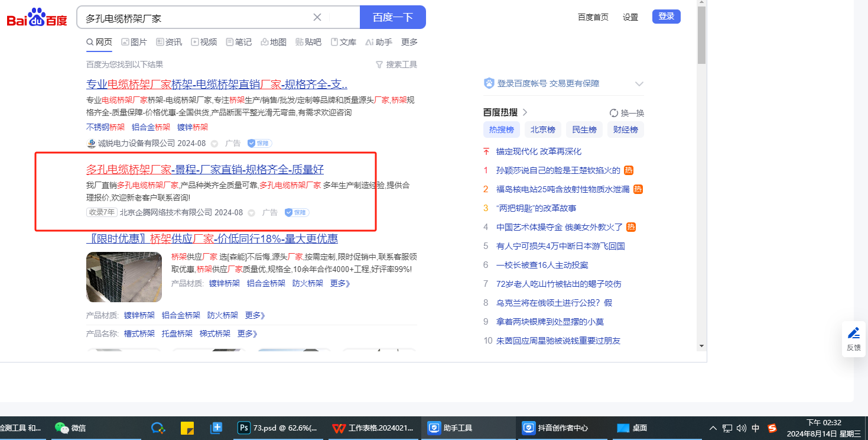This screenshot has height=440, width=868.
Task: Open hot search 福岛核电站25吨含放射性物质水泄漏
Action: [x=563, y=189]
